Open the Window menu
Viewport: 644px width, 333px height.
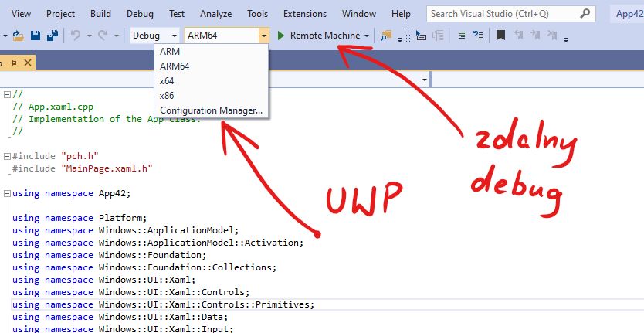[x=359, y=14]
